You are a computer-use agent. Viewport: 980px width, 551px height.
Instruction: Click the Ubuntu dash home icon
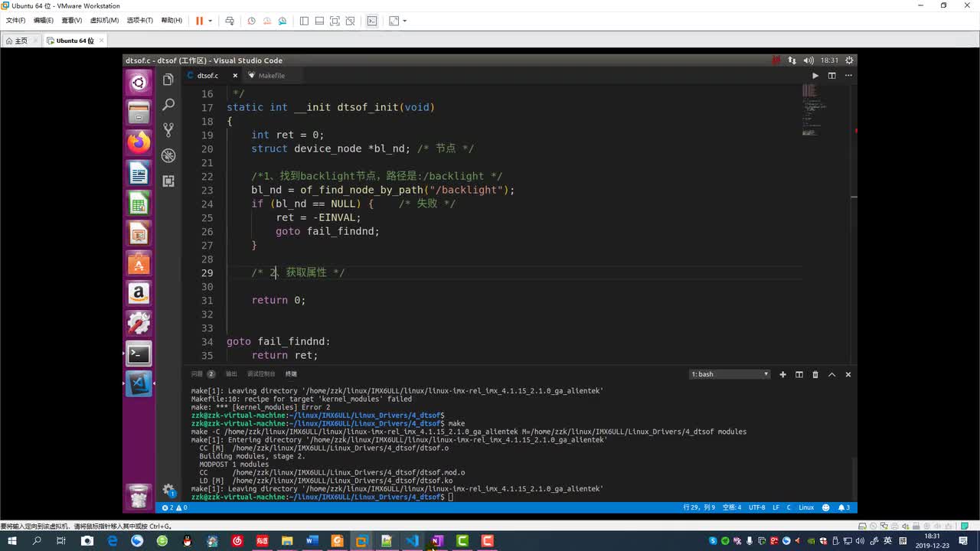pos(139,83)
